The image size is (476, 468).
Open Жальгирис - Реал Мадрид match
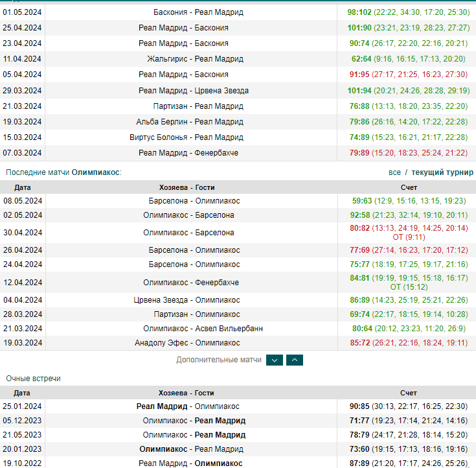[195, 58]
